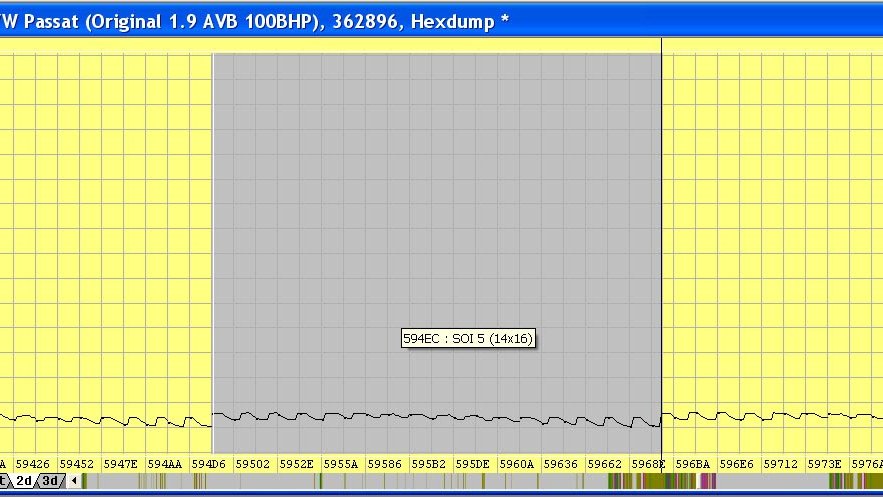Select the gray highlighted SOI 5 map region
The image size is (883, 497).
(436, 253)
